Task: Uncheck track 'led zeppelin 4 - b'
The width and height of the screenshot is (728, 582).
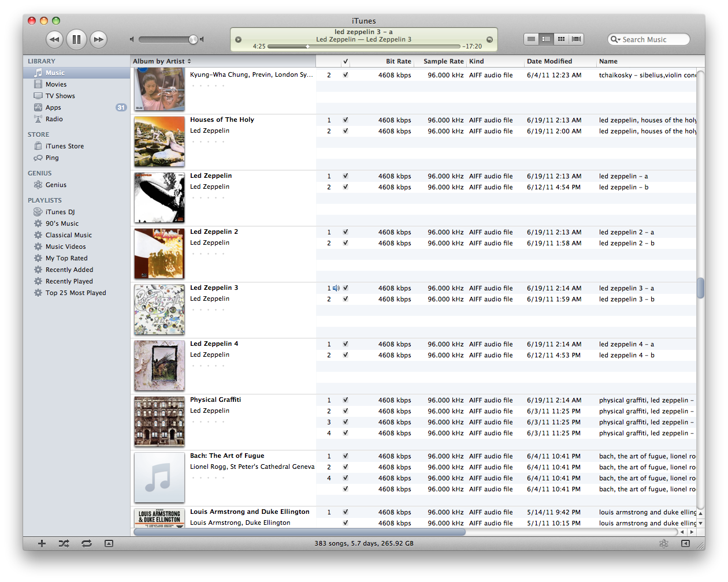Action: pyautogui.click(x=346, y=355)
